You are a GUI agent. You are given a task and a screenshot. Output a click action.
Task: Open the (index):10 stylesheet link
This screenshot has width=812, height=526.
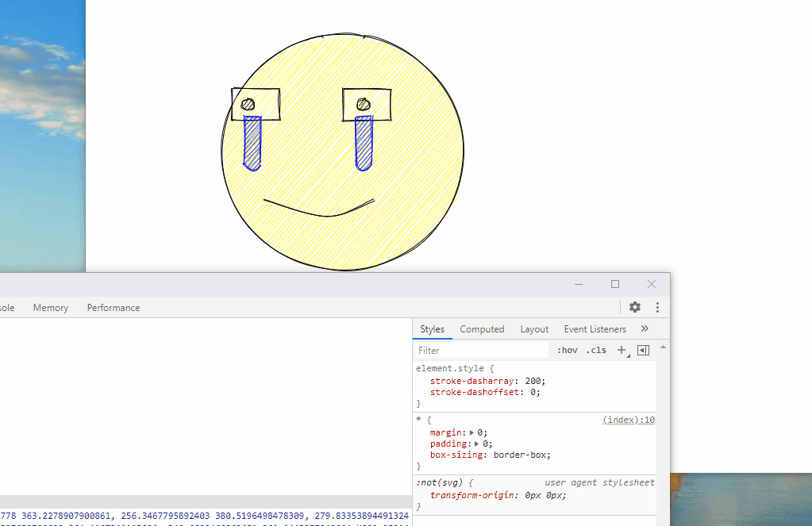(629, 419)
